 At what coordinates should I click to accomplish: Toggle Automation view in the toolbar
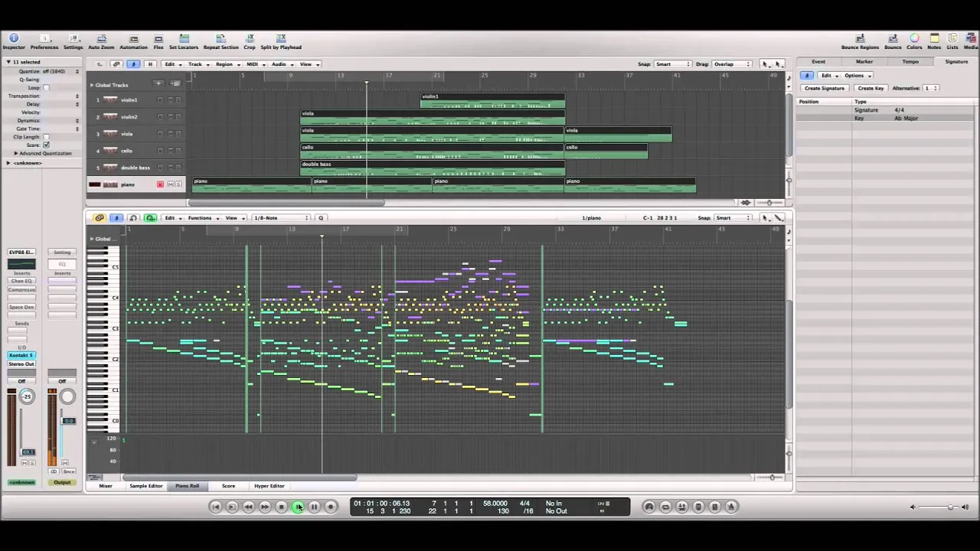point(133,41)
